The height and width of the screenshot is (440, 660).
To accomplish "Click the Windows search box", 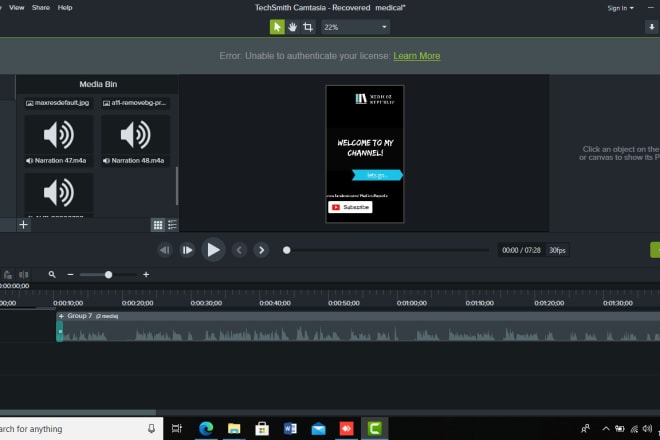I will coord(81,429).
